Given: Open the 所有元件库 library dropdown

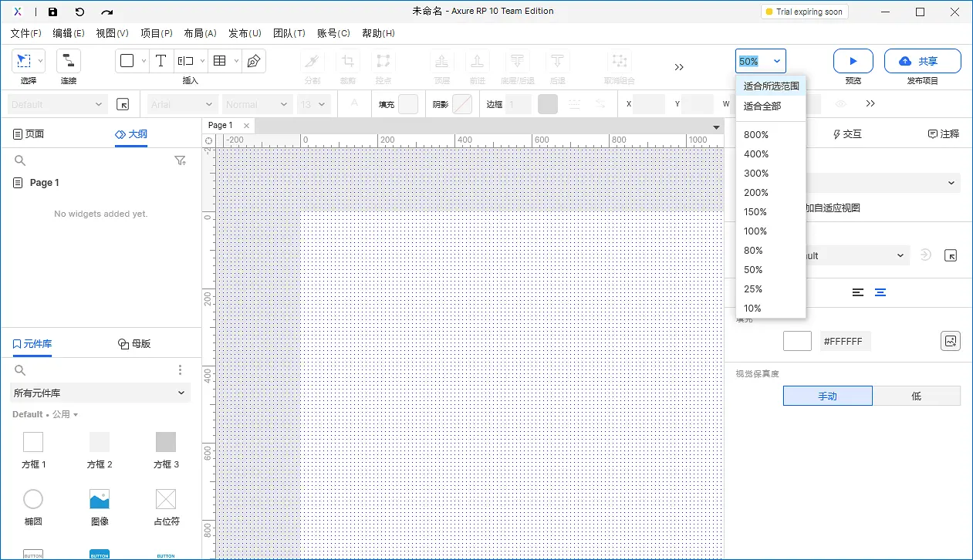Looking at the screenshot, I should coord(100,393).
